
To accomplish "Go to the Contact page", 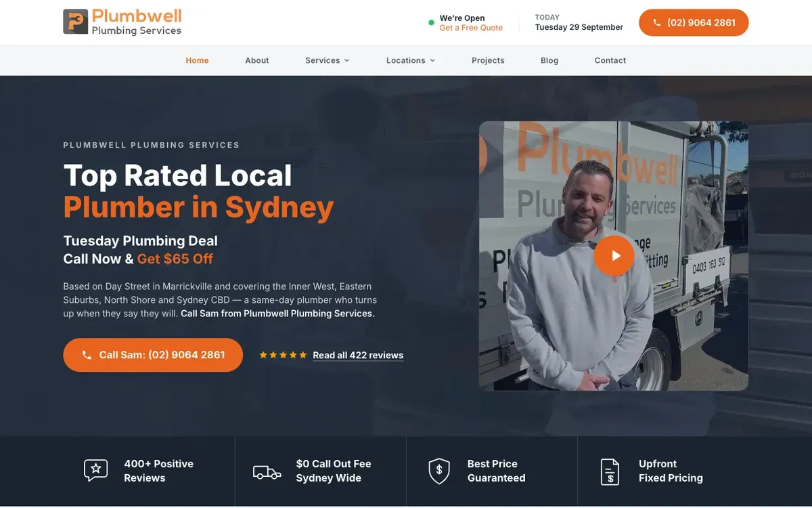I will point(610,60).
